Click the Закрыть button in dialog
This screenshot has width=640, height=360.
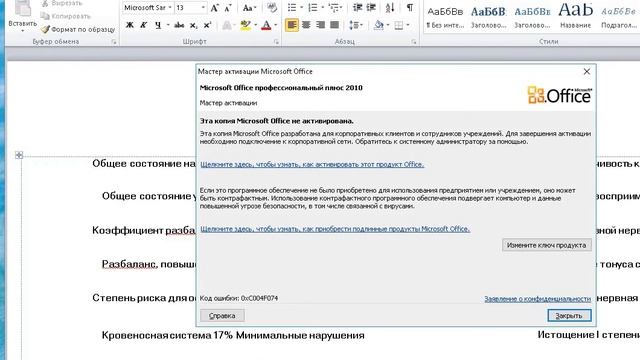tap(569, 316)
